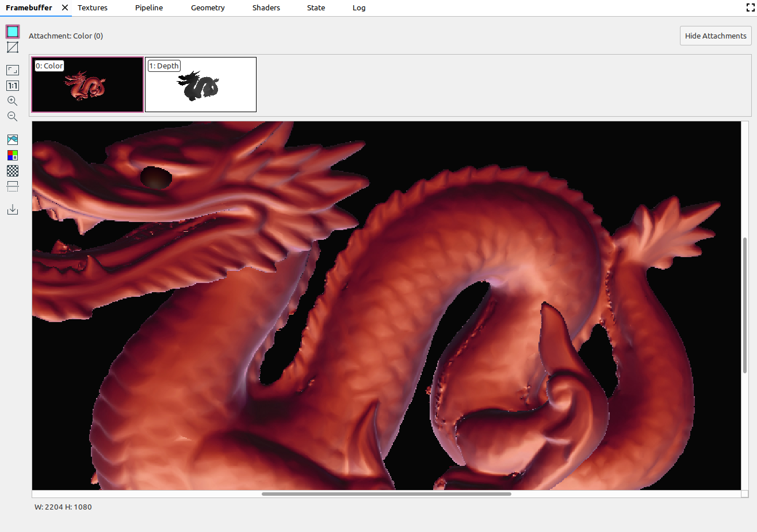Open the Log tab

coord(359,8)
